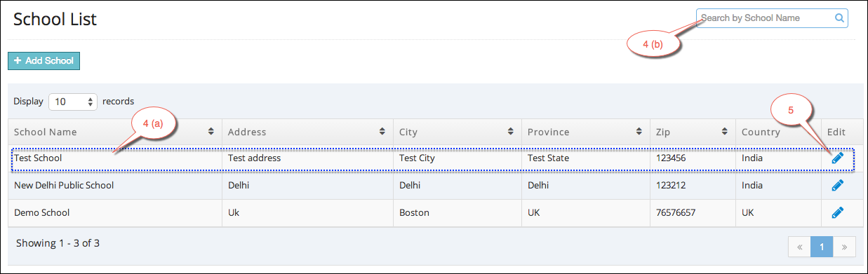Open the Display records count dropdown

tap(74, 102)
